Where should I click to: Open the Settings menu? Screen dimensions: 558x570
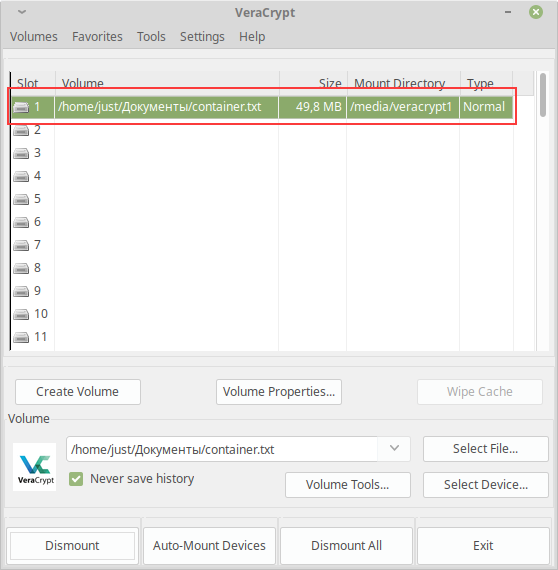pyautogui.click(x=202, y=37)
